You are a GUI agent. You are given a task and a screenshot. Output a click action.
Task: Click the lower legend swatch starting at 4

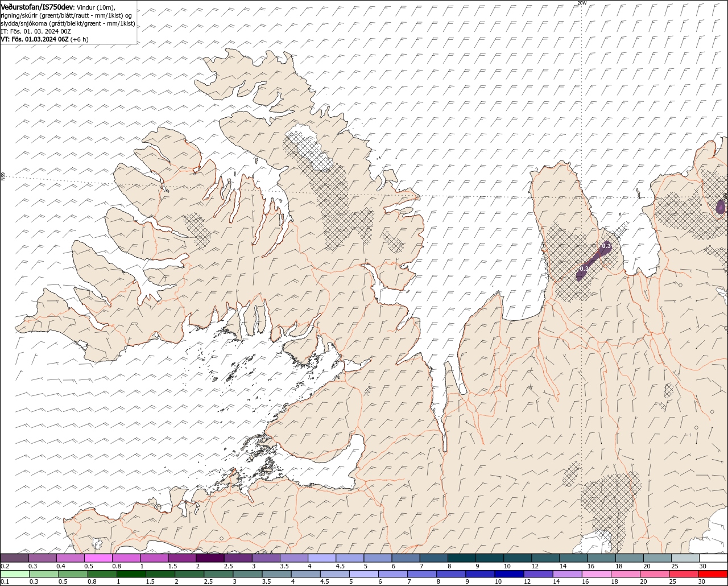pyautogui.click(x=306, y=574)
